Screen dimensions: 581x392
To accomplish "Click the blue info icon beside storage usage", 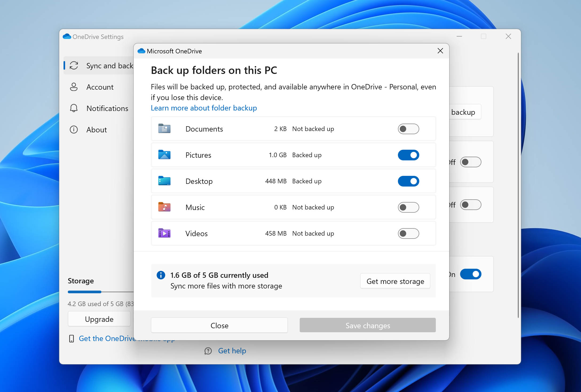I will [x=161, y=275].
